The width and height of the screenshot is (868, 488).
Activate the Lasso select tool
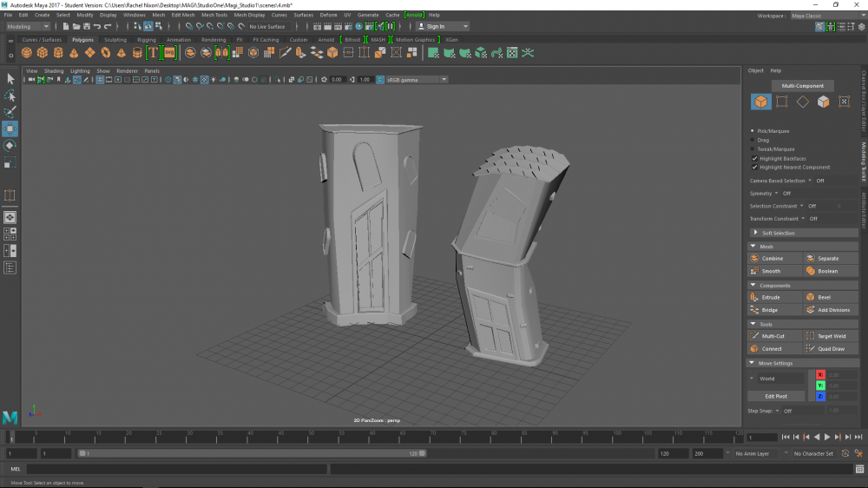[10, 96]
